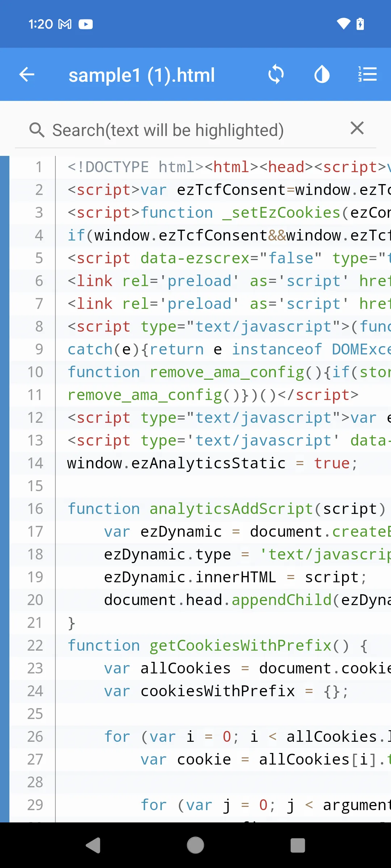Tap var cookiesWithPrefix = {}; line
Screen dimensions: 391x868
pyautogui.click(x=226, y=691)
